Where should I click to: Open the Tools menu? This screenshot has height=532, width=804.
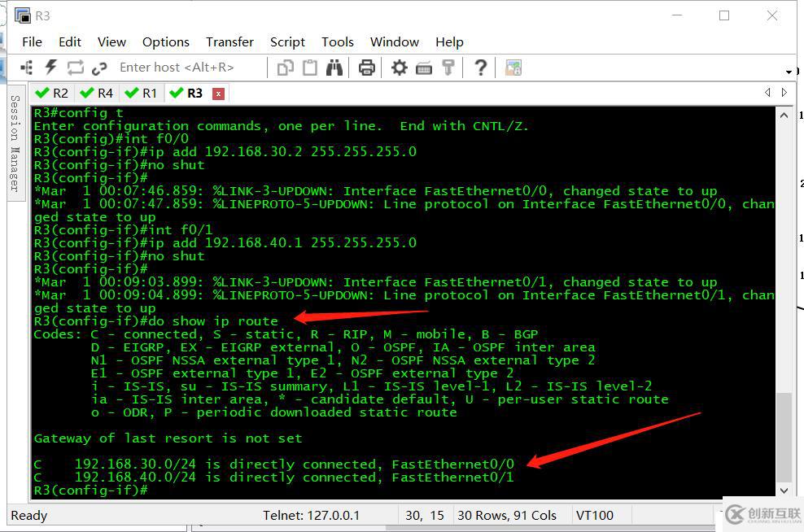[x=338, y=42]
